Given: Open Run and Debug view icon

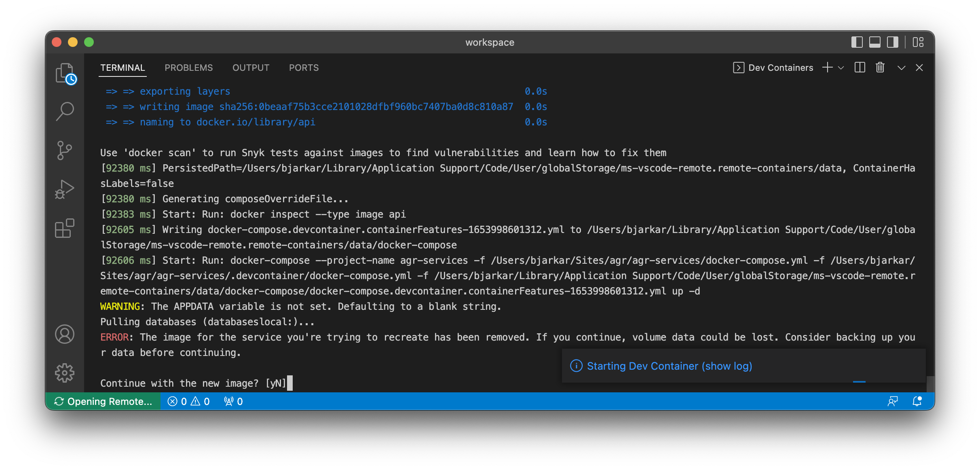Looking at the screenshot, I should click(x=65, y=189).
